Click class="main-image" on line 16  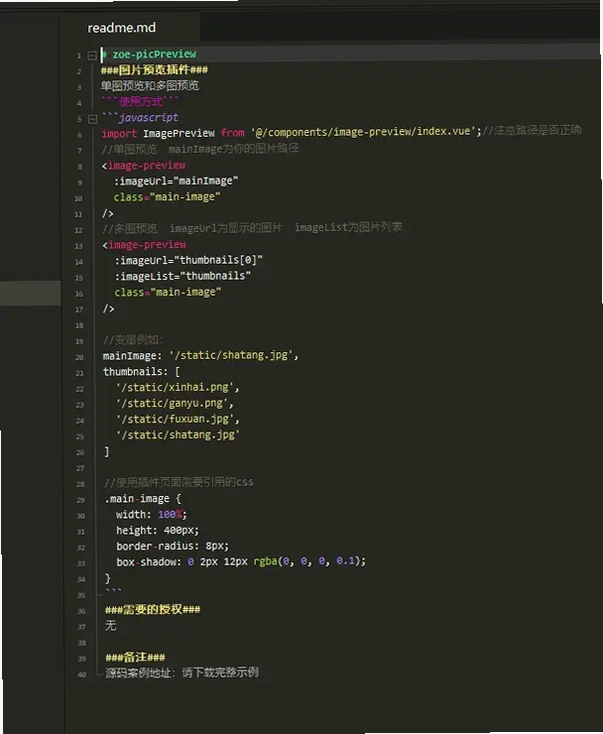168,292
